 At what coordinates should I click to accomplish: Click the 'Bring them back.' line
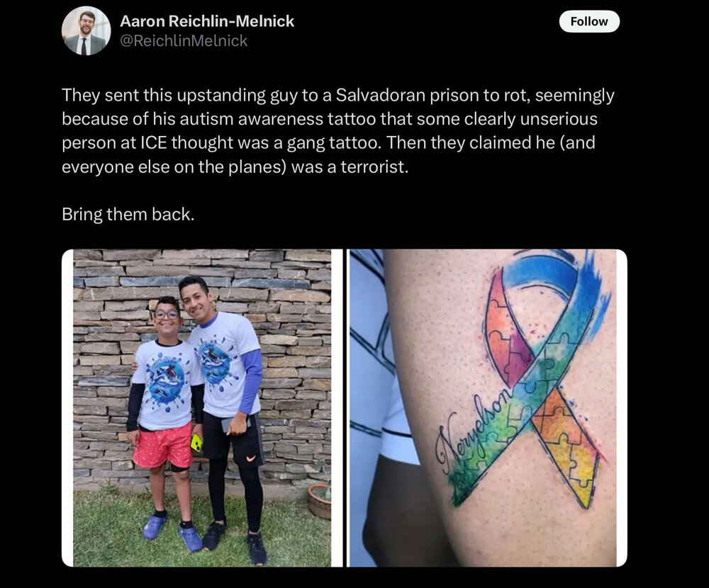point(128,214)
